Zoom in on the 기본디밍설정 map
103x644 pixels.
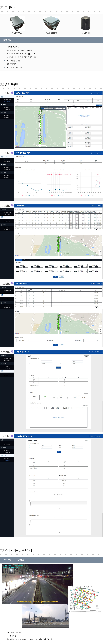(x=100, y=251)
